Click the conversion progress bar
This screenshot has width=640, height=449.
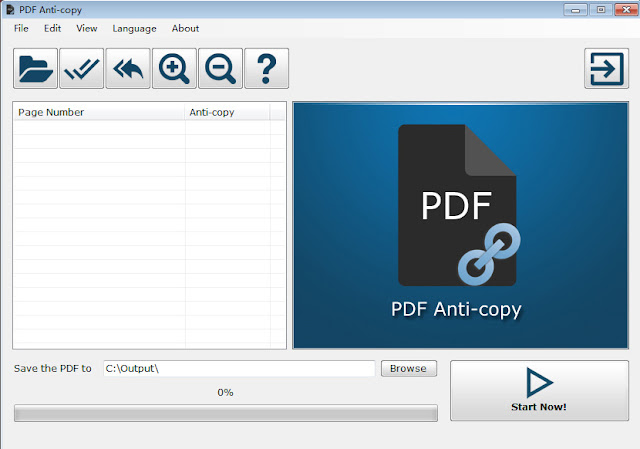point(226,413)
